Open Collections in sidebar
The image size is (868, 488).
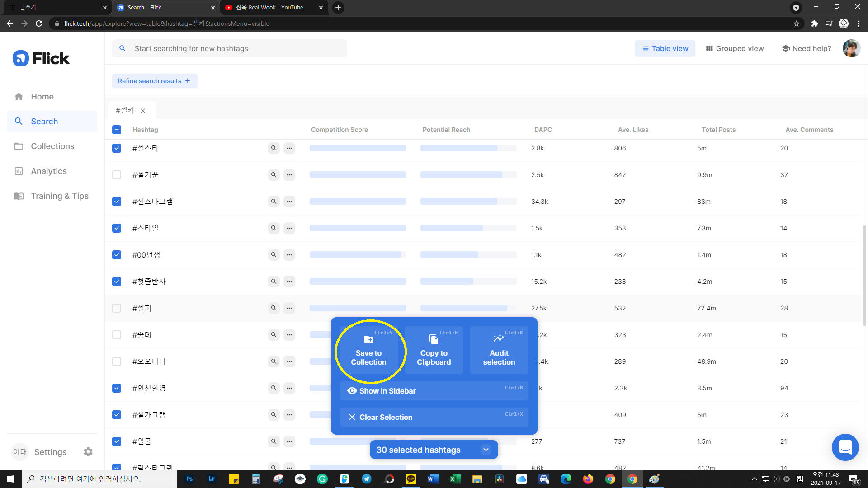[x=52, y=146]
